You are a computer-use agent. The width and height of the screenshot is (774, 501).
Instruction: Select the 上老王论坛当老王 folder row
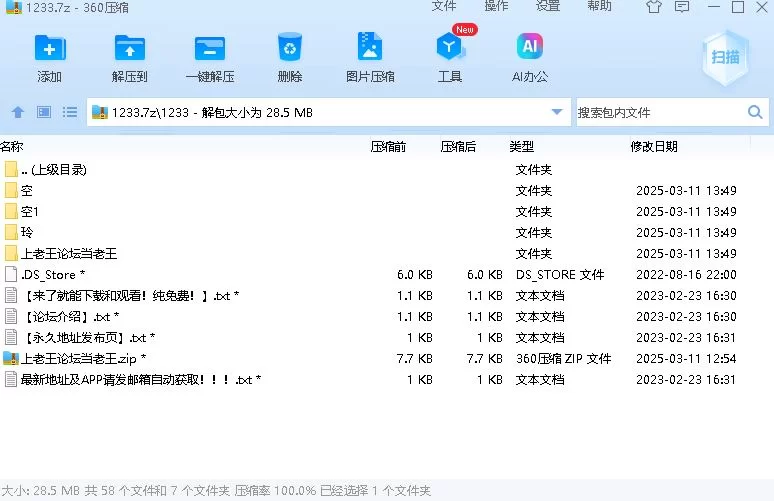coord(387,254)
